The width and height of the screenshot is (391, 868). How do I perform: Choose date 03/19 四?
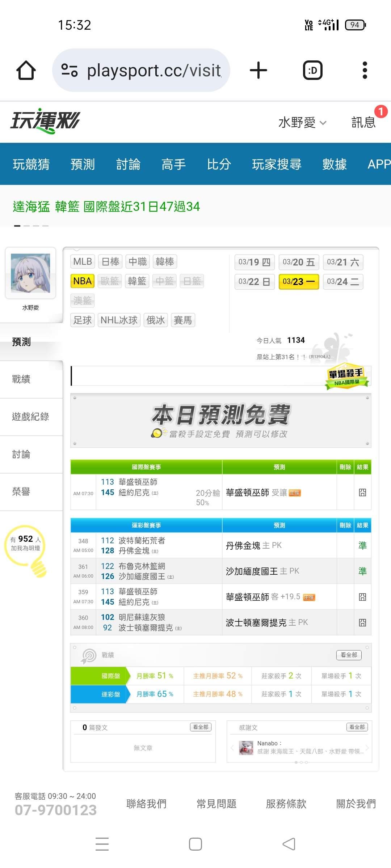point(255,262)
